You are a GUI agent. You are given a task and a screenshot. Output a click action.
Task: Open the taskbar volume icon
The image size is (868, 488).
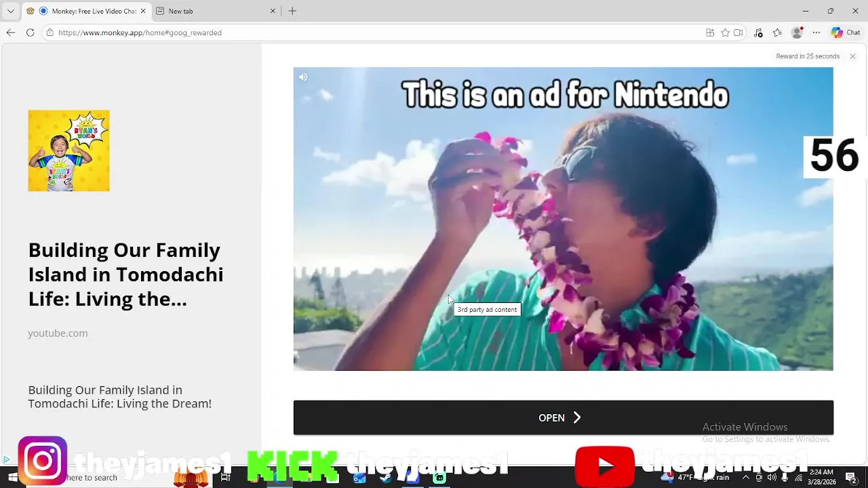click(772, 477)
